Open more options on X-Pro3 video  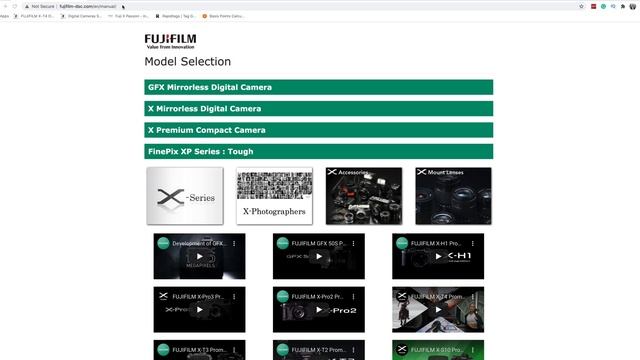[234, 297]
